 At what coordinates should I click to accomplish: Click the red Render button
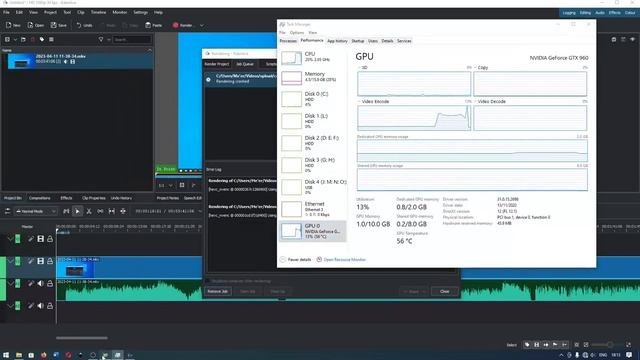tap(182, 25)
